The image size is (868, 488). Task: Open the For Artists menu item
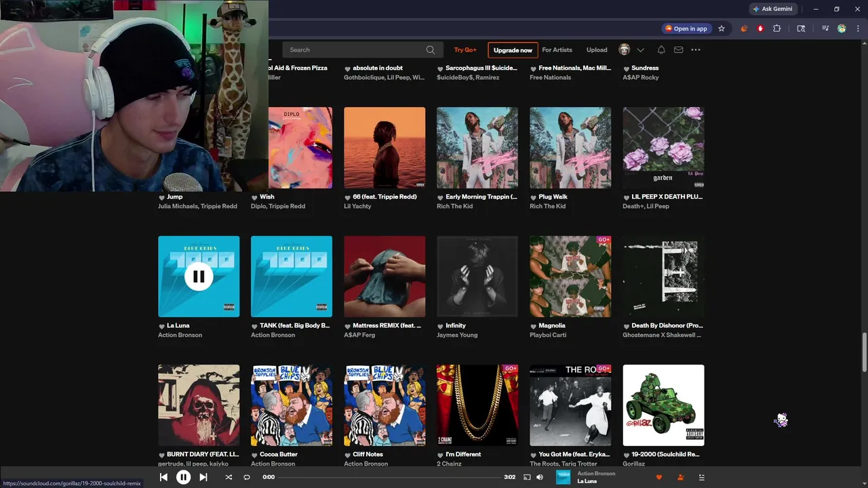pos(557,50)
